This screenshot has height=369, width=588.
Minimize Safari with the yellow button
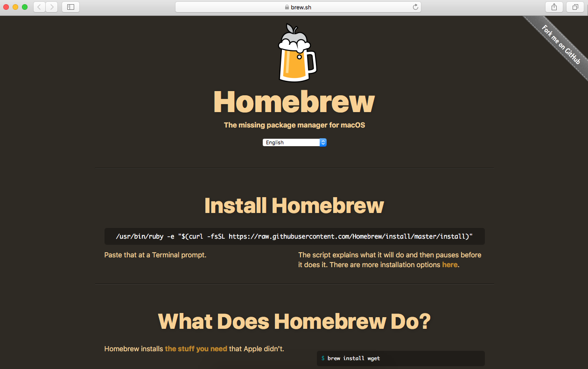tap(15, 7)
